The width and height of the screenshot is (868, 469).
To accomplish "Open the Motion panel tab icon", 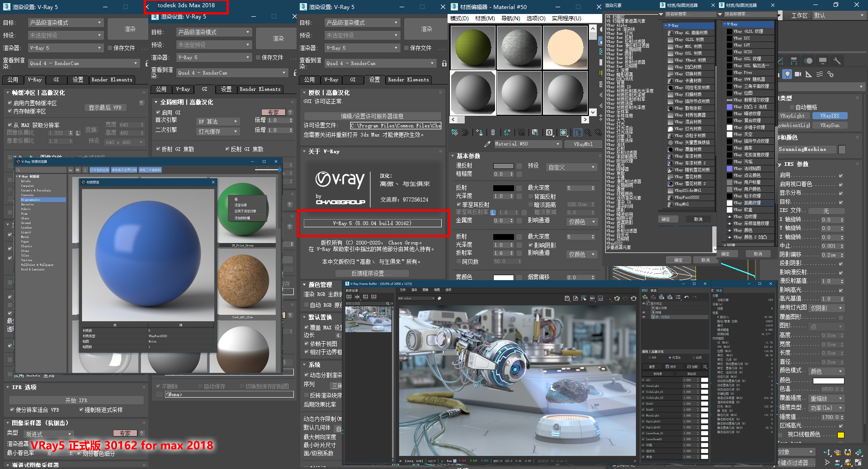I will [x=808, y=61].
